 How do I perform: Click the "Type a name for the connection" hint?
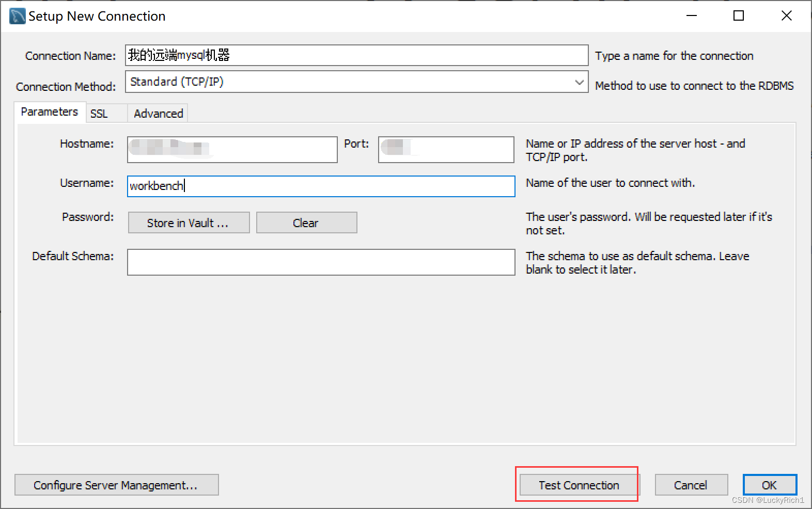(x=674, y=56)
